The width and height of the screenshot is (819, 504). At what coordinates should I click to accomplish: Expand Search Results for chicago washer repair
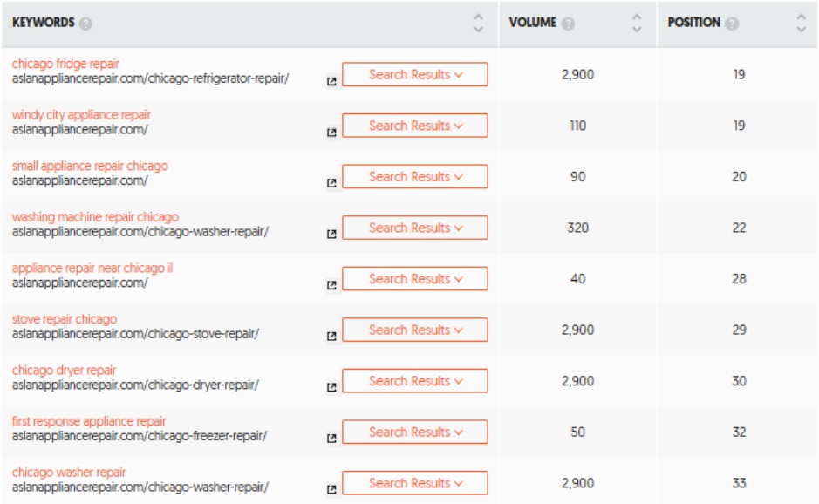415,483
